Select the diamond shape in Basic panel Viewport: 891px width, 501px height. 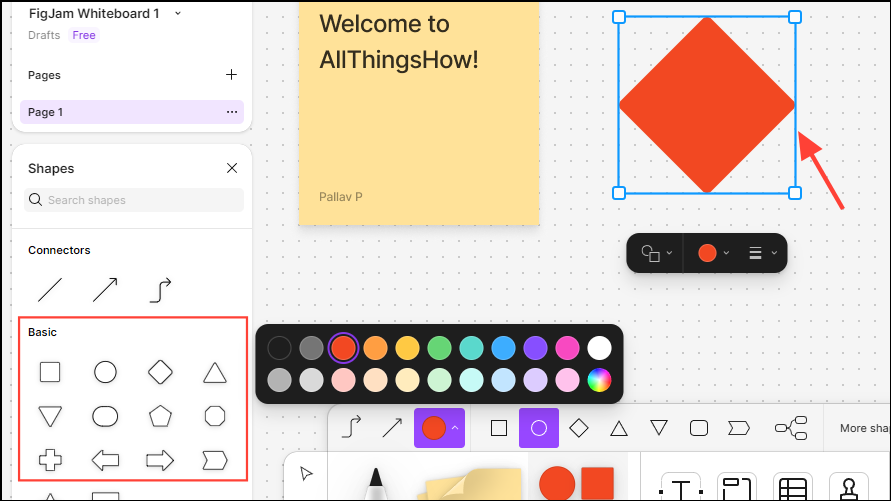tap(160, 373)
